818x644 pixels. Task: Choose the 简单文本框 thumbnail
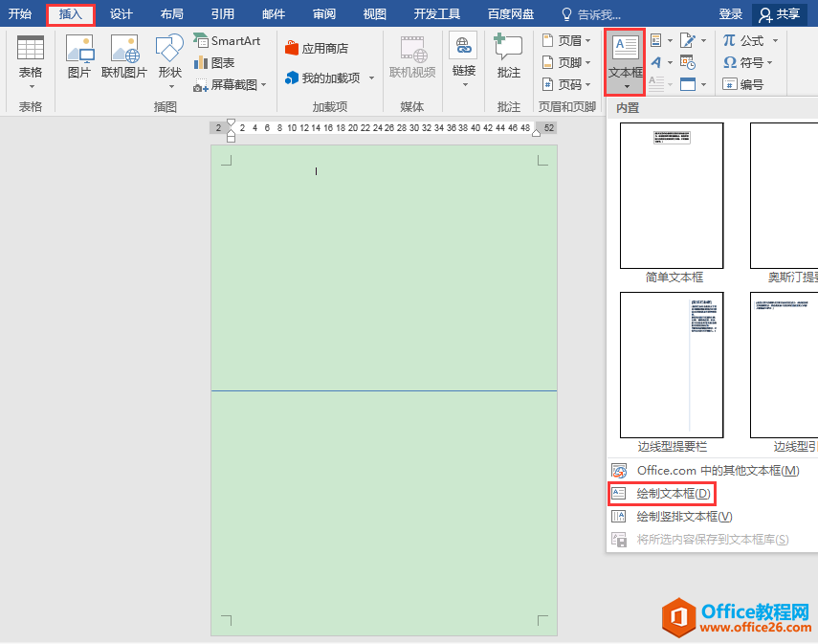[672, 196]
